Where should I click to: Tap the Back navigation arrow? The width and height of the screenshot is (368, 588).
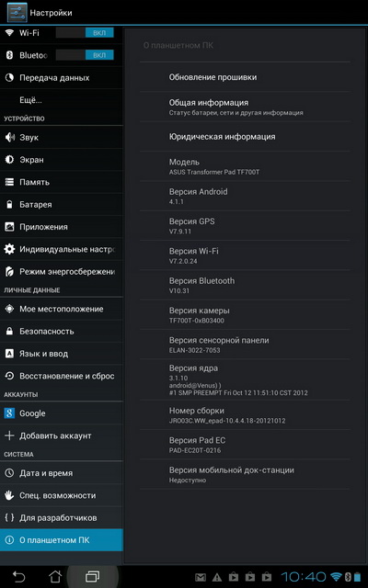(x=18, y=576)
